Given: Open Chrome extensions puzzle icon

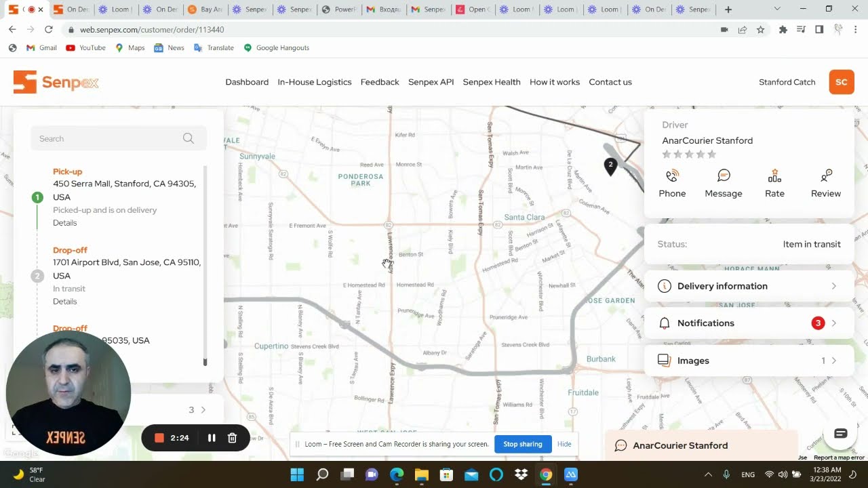Looking at the screenshot, I should (783, 30).
